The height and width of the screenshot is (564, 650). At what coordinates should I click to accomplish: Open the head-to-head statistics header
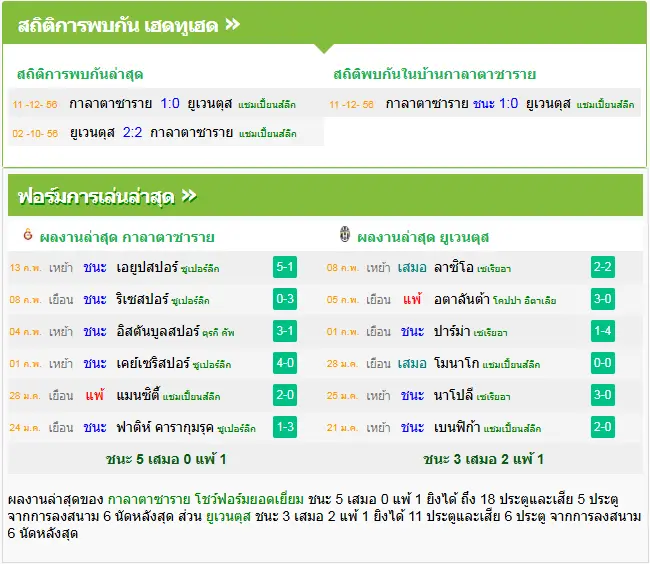point(118,26)
